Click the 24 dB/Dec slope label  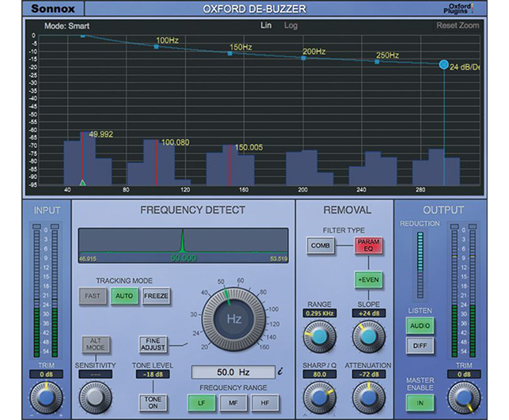465,67
